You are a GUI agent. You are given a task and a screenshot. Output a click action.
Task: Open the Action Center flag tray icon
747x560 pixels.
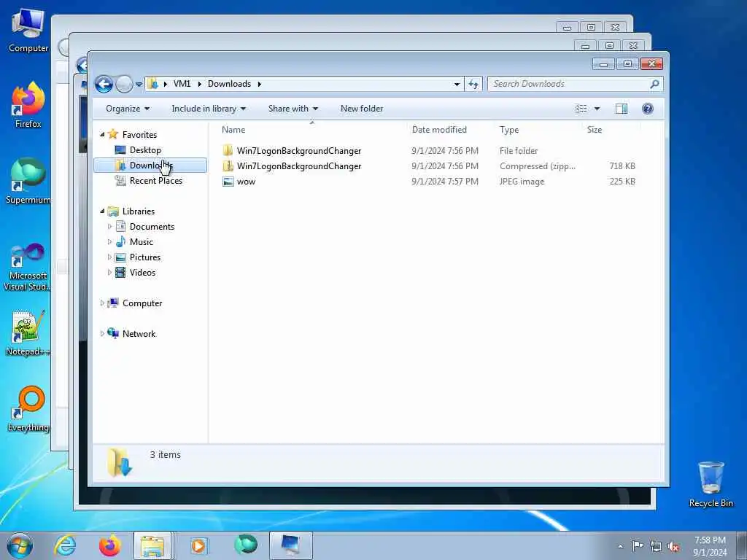point(638,545)
